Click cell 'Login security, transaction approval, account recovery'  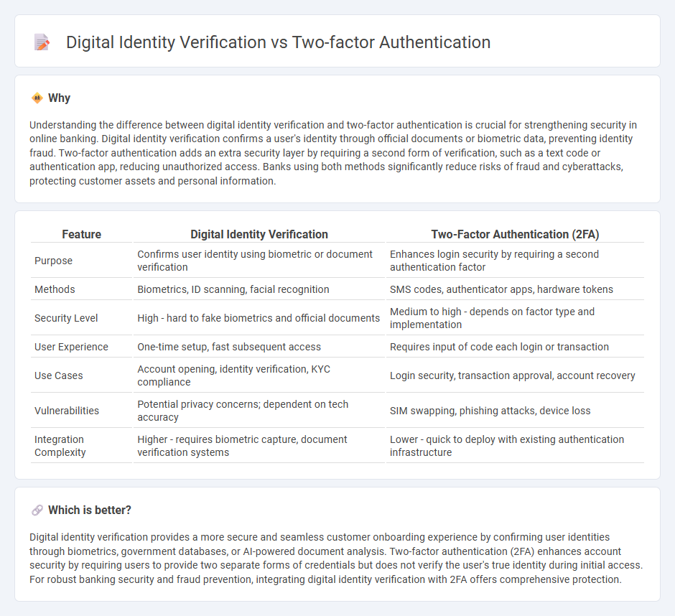tap(515, 375)
